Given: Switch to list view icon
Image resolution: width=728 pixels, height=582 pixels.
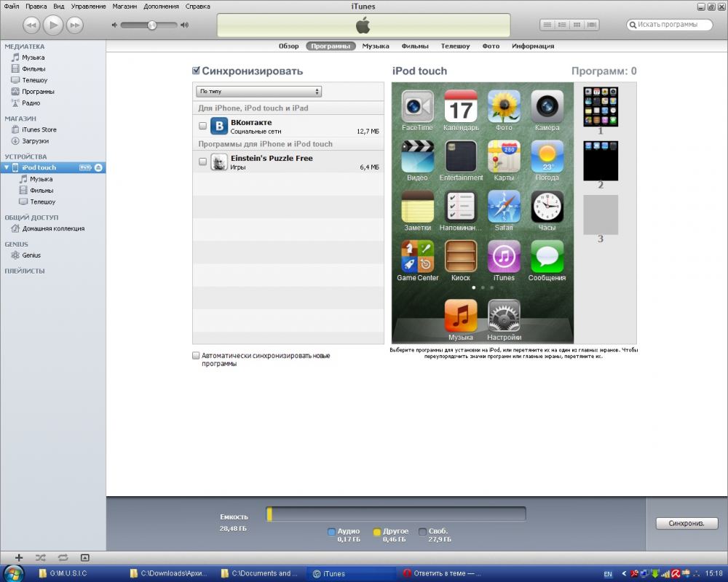Looking at the screenshot, I should pos(547,25).
